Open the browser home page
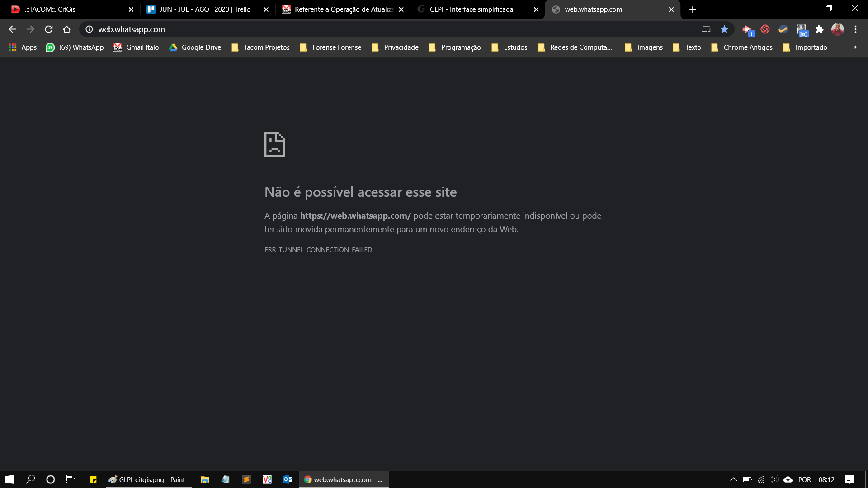The height and width of the screenshot is (488, 868). (x=66, y=29)
